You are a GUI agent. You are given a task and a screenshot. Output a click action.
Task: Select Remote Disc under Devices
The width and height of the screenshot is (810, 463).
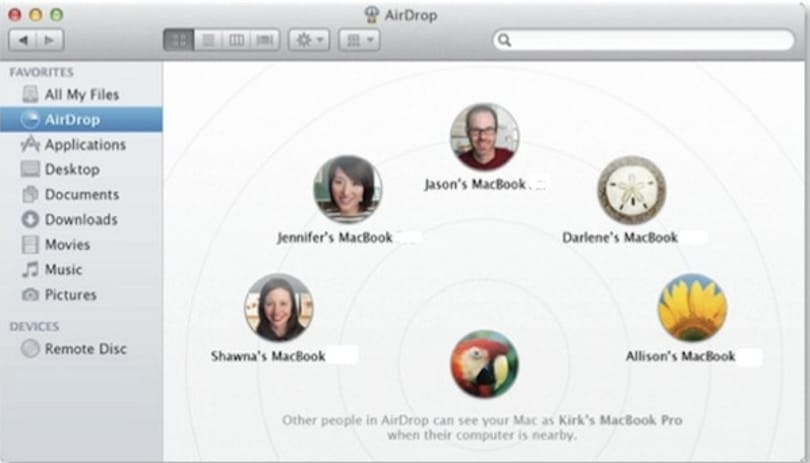tap(81, 349)
